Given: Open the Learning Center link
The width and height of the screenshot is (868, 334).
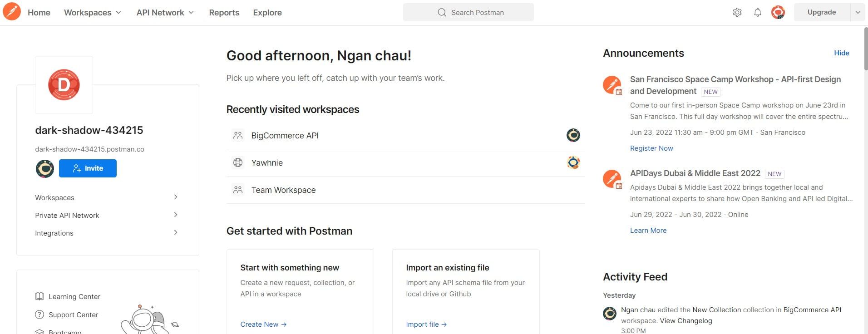Looking at the screenshot, I should pyautogui.click(x=74, y=297).
